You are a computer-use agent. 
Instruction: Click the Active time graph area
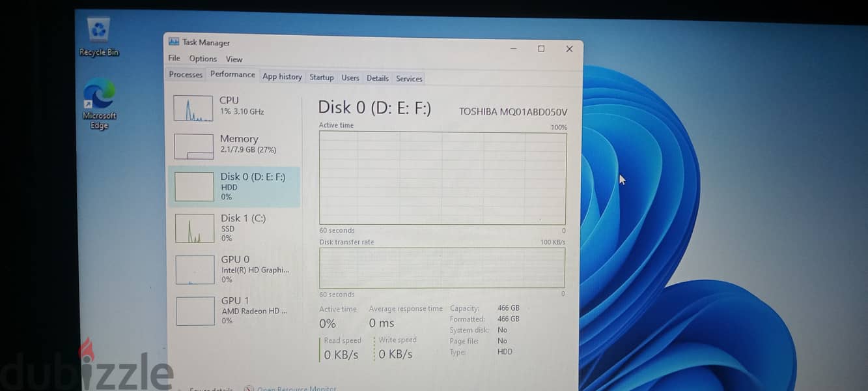pos(443,178)
